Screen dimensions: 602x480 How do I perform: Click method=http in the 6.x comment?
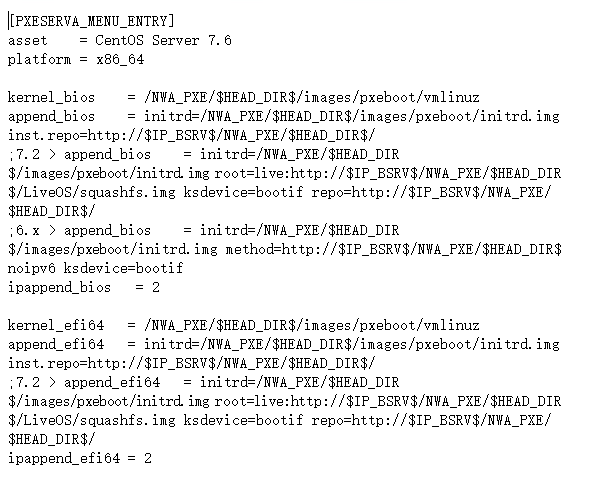(267, 249)
